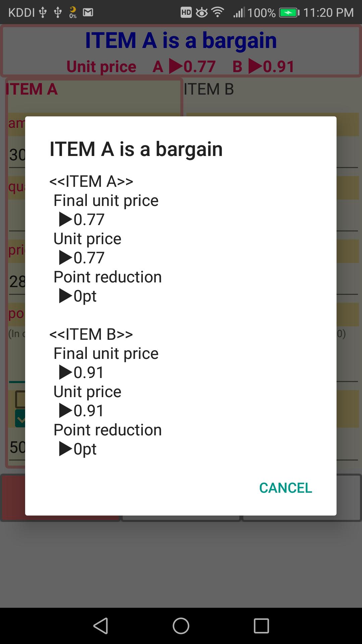The height and width of the screenshot is (644, 362).
Task: Select the ITEM B panel header
Action: (x=208, y=90)
